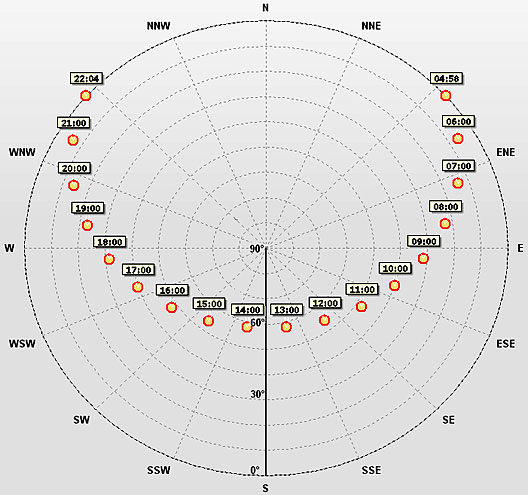
Task: Click the WNW direction label
Action: click(x=22, y=152)
